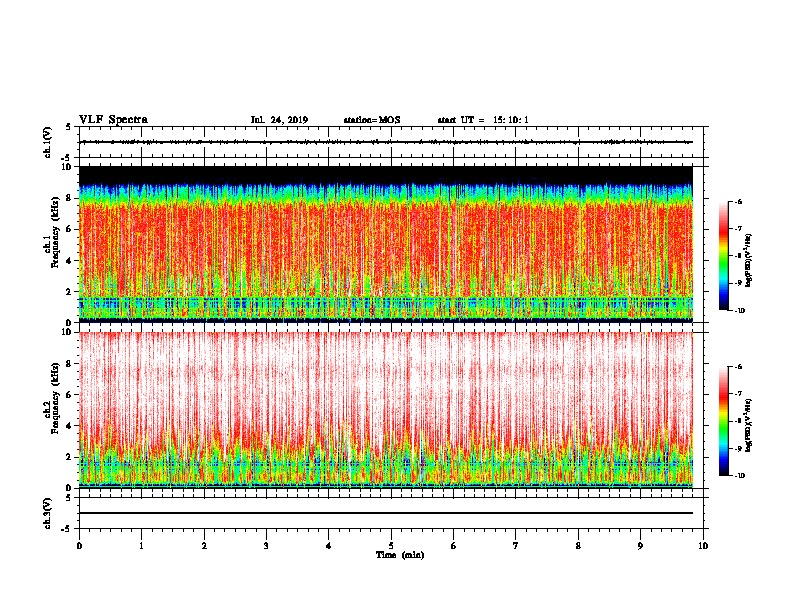Viewport: 792px width, 612px height.
Task: Click the "-10" label on ch.1 colorbar
Action: [740, 311]
